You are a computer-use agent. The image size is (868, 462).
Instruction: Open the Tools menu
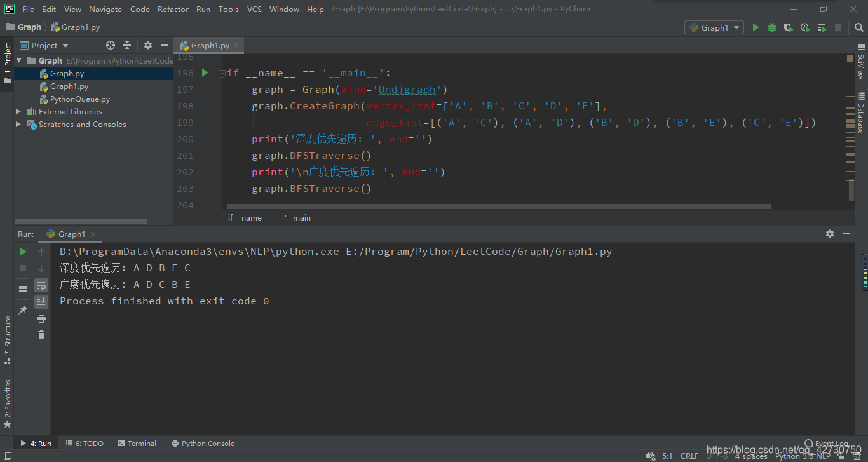pos(229,9)
